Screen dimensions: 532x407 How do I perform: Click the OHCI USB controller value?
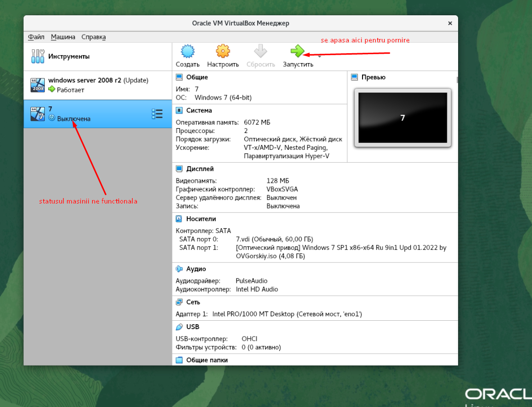point(249,339)
